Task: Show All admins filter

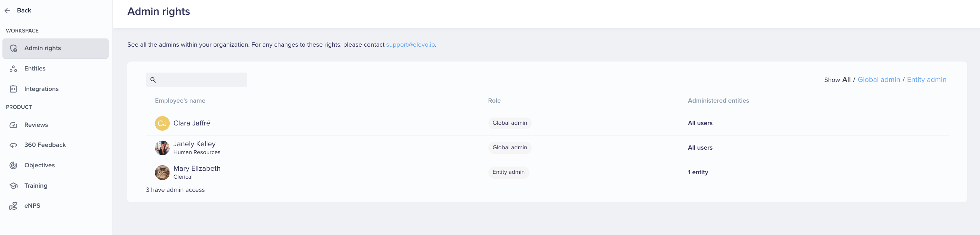Action: pyautogui.click(x=846, y=79)
